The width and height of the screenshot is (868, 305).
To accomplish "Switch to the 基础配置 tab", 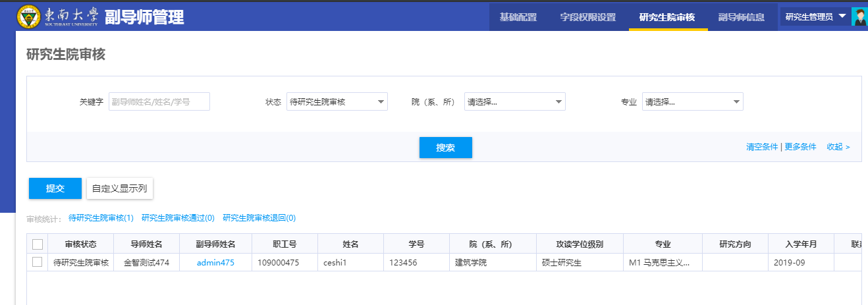I will pos(518,17).
